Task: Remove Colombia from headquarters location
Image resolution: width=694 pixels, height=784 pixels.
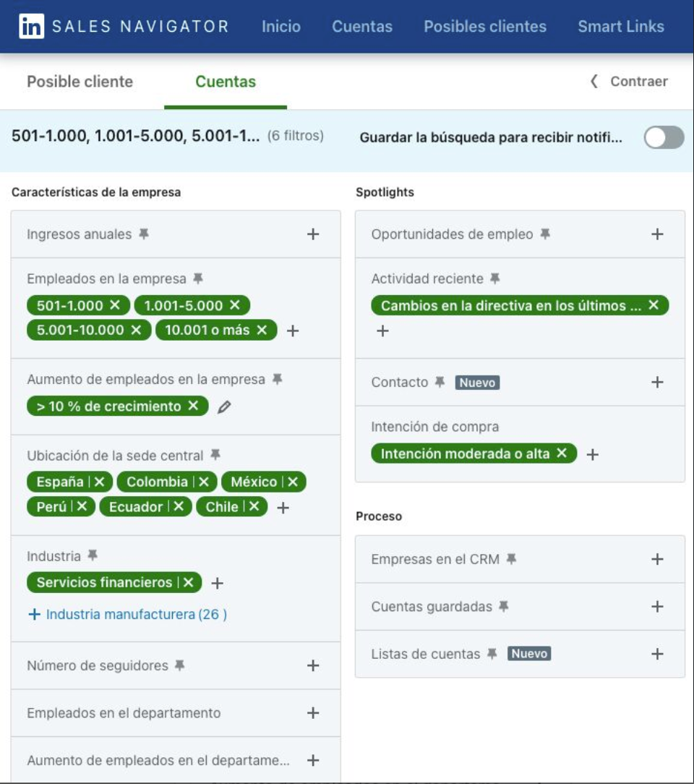Action: [x=203, y=482]
